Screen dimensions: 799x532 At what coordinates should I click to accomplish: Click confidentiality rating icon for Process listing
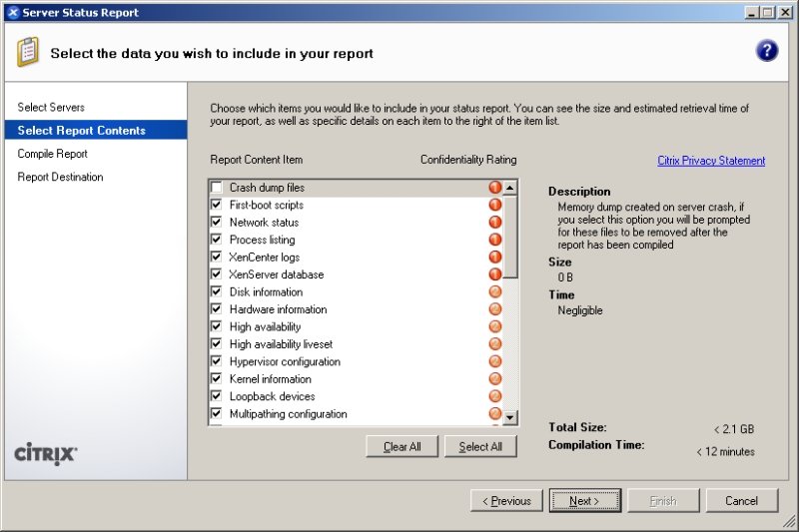494,240
